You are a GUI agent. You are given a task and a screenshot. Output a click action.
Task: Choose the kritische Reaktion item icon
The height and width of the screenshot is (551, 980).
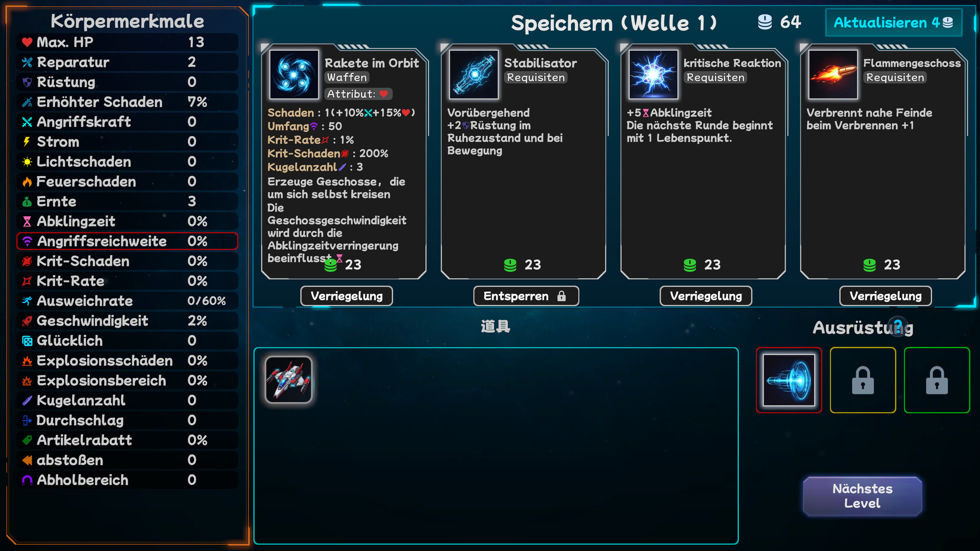[x=653, y=74]
